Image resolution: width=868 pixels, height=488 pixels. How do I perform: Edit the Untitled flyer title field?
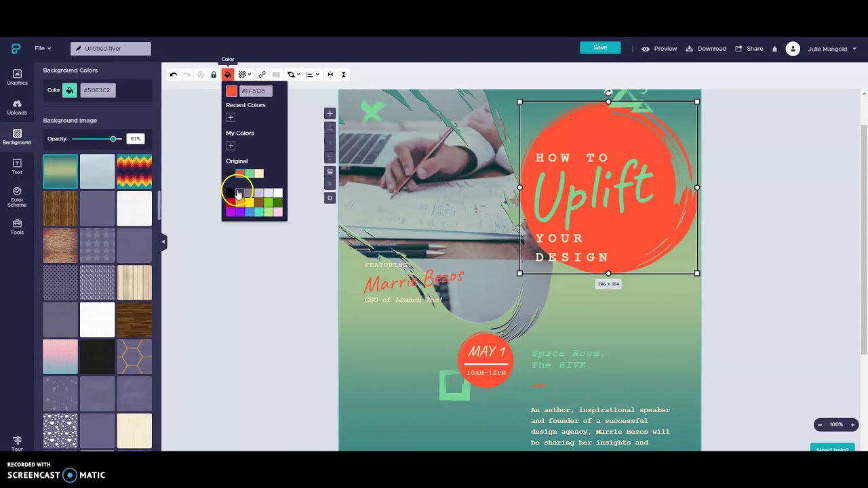[x=111, y=49]
